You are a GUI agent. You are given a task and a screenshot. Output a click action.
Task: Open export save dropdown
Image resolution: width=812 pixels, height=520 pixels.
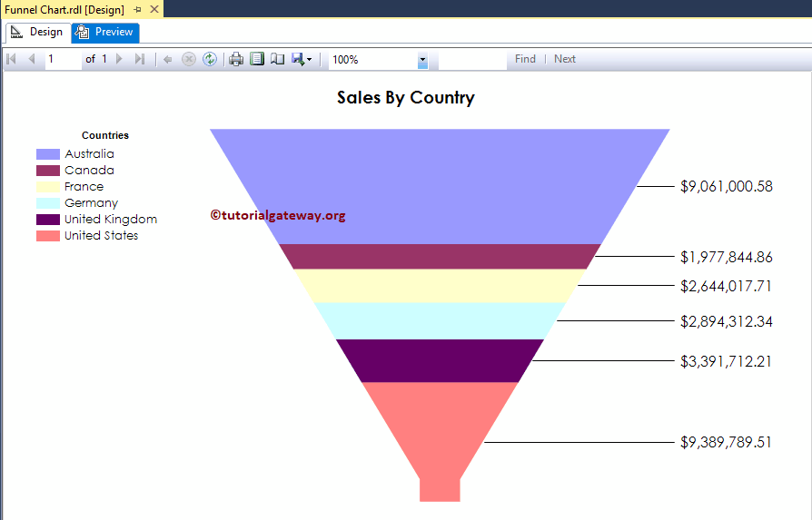302,60
